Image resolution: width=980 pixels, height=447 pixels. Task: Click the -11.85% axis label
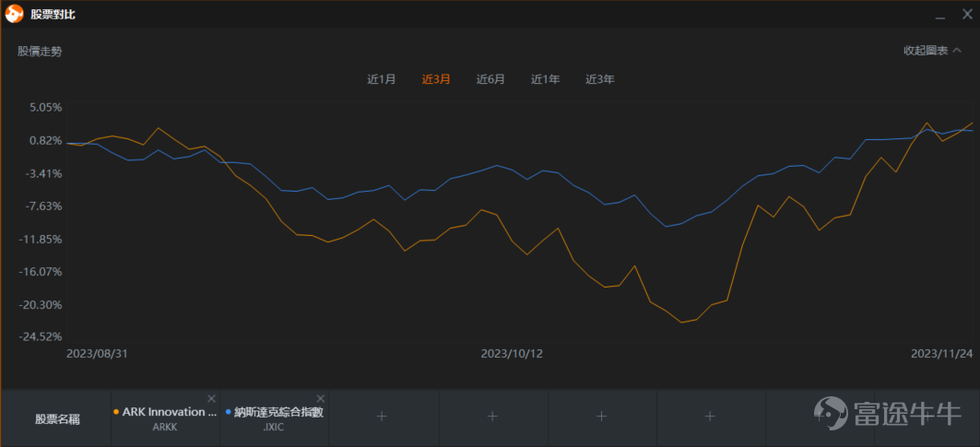tap(41, 239)
